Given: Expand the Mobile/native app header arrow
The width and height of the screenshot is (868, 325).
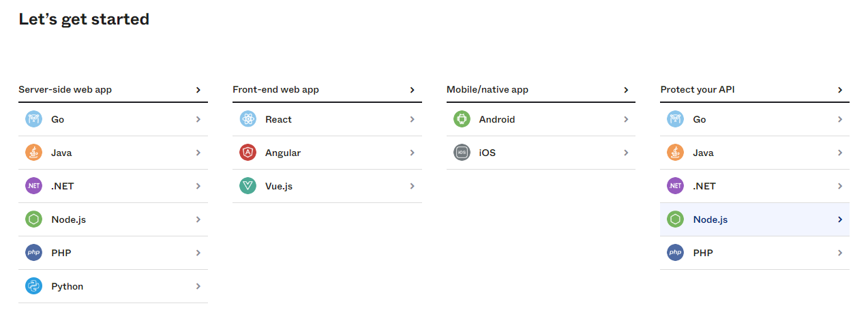Looking at the screenshot, I should click(x=626, y=90).
